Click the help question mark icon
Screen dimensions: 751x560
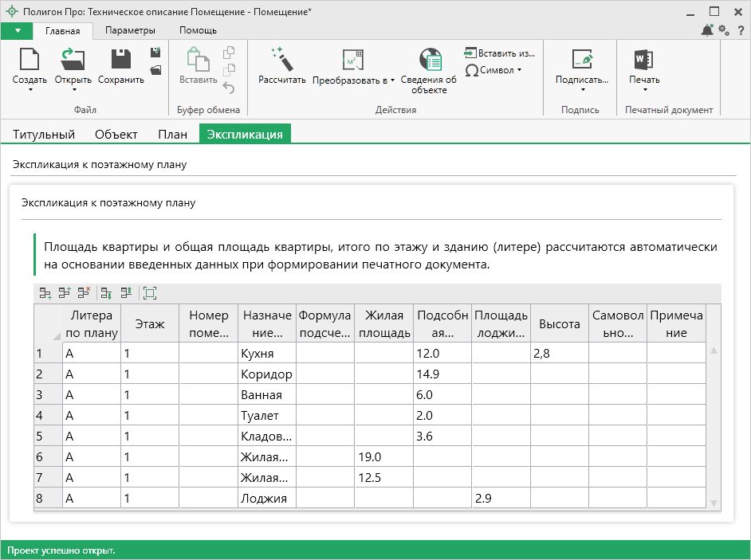tap(741, 30)
